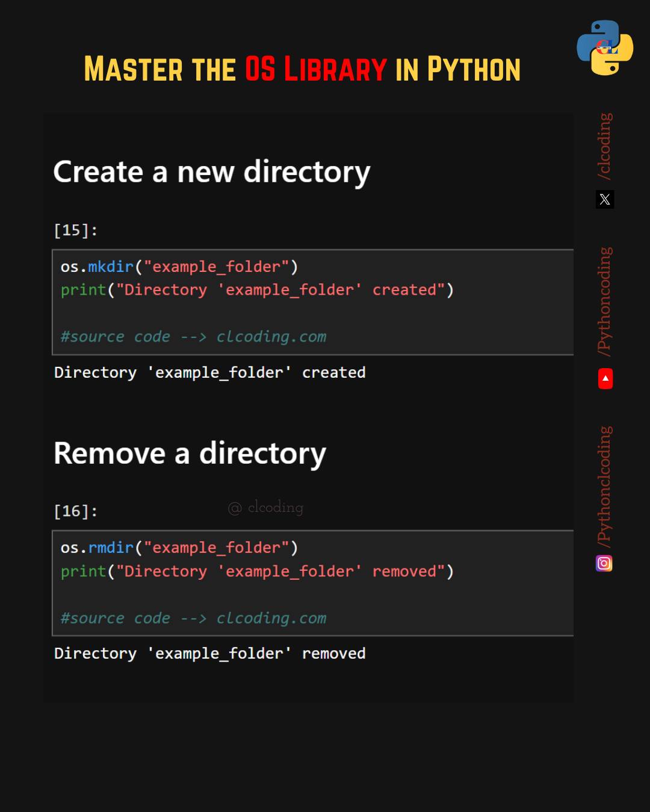Click the source code comment in cell 15
650x812 pixels.
193,337
